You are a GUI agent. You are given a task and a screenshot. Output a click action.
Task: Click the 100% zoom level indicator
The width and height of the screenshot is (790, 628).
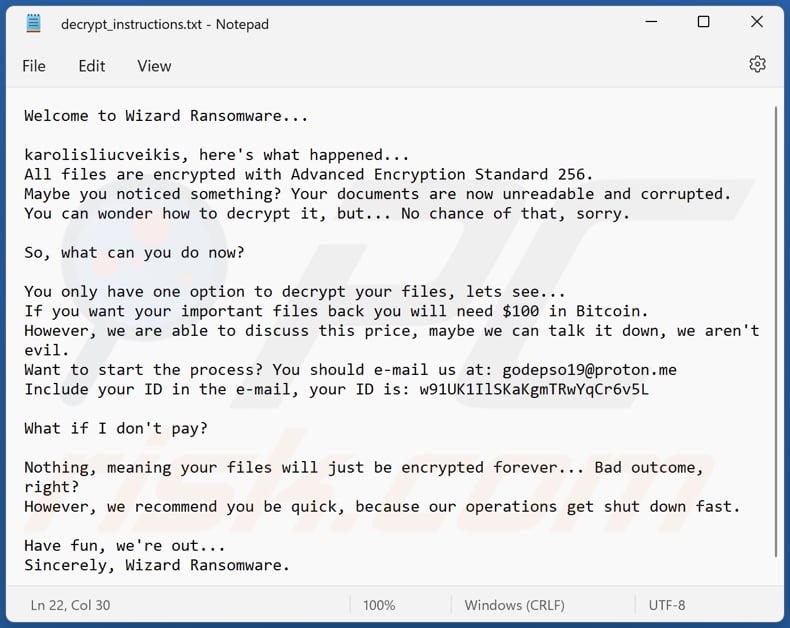point(379,605)
